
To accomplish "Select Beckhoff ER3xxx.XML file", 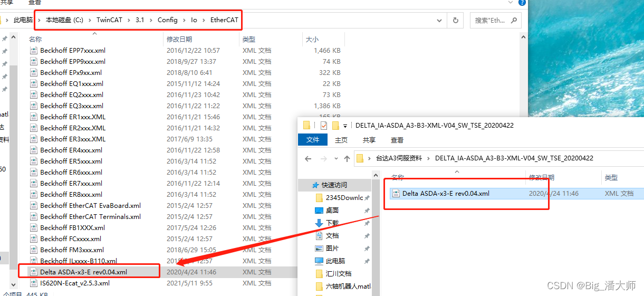I will (x=73, y=139).
